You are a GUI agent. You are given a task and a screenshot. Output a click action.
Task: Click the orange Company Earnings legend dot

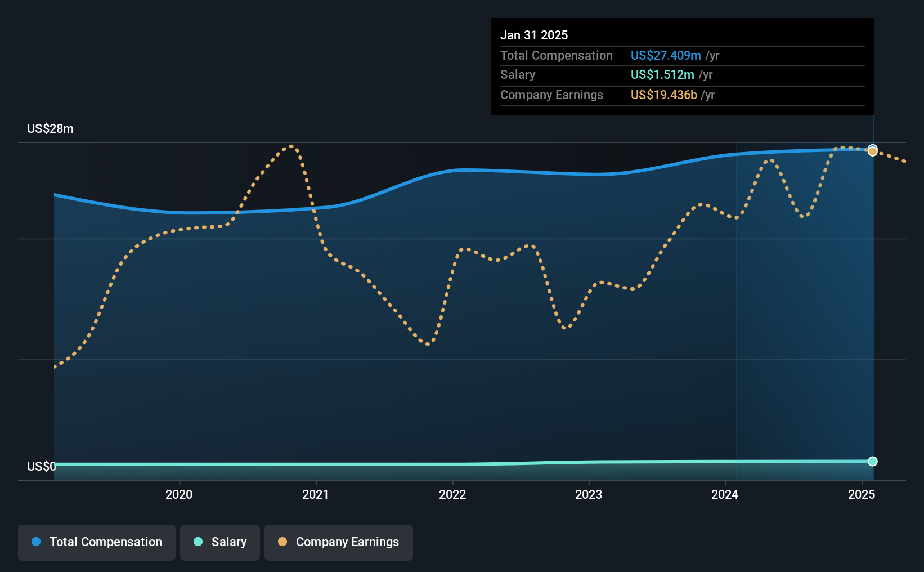click(x=282, y=542)
